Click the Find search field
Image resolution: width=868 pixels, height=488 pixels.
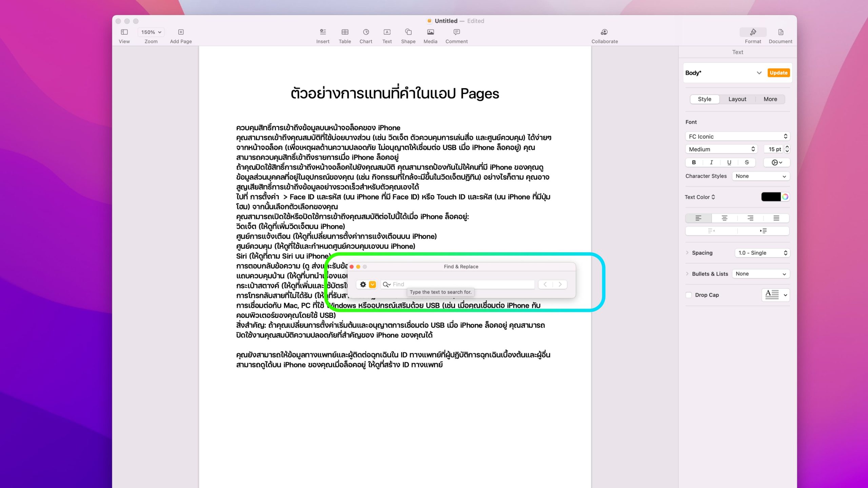point(461,284)
